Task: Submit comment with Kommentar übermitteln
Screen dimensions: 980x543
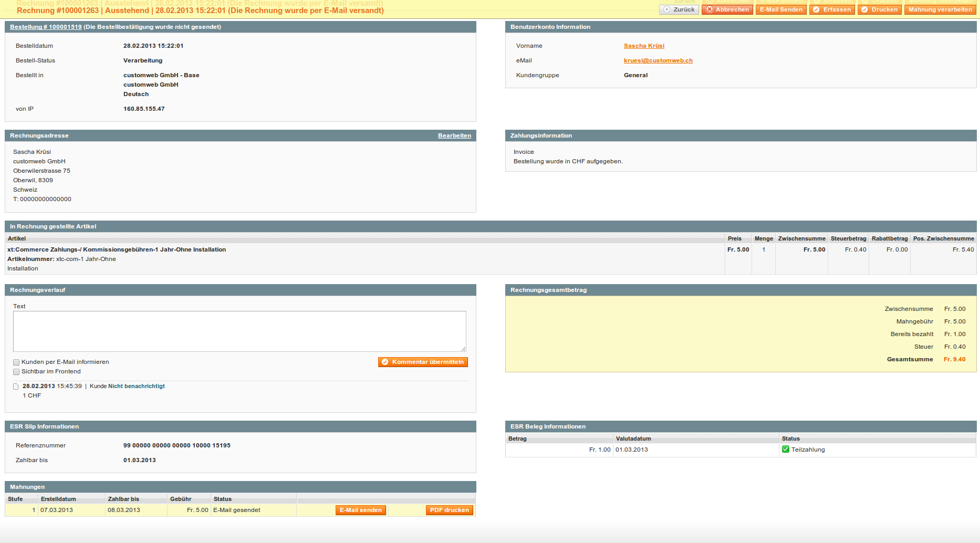Action: click(422, 362)
